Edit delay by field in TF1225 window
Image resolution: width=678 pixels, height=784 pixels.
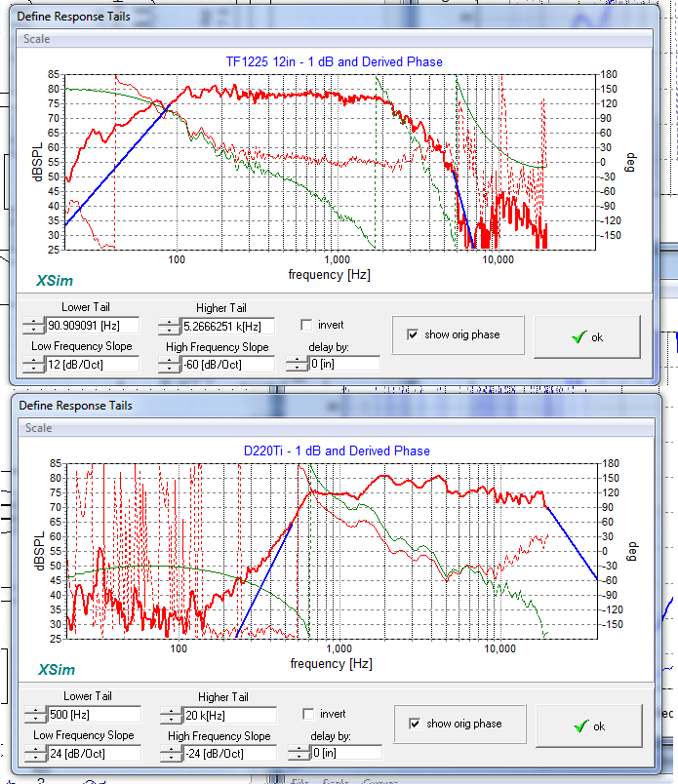coord(344,364)
